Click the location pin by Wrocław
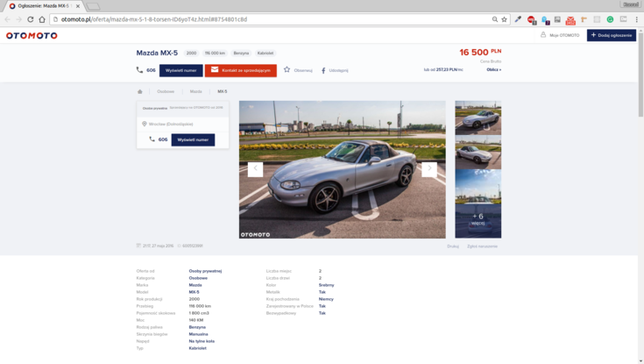The image size is (644, 364). (145, 124)
